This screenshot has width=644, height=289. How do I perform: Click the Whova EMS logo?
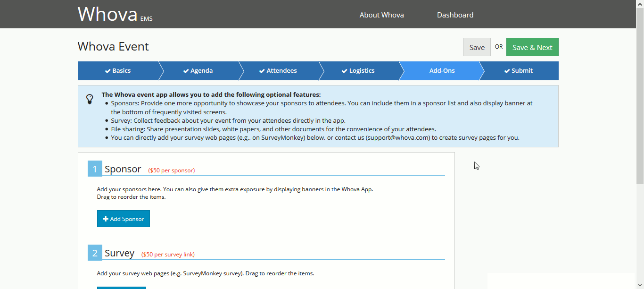115,15
